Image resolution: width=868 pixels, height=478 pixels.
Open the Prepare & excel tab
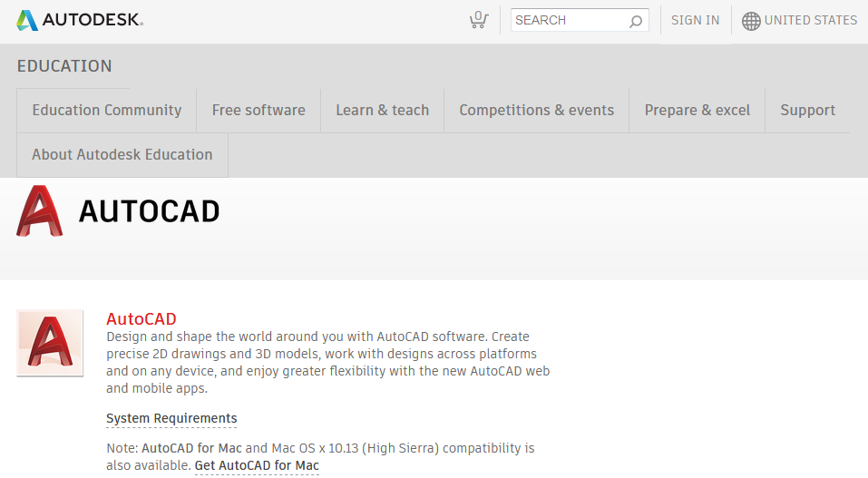click(697, 111)
